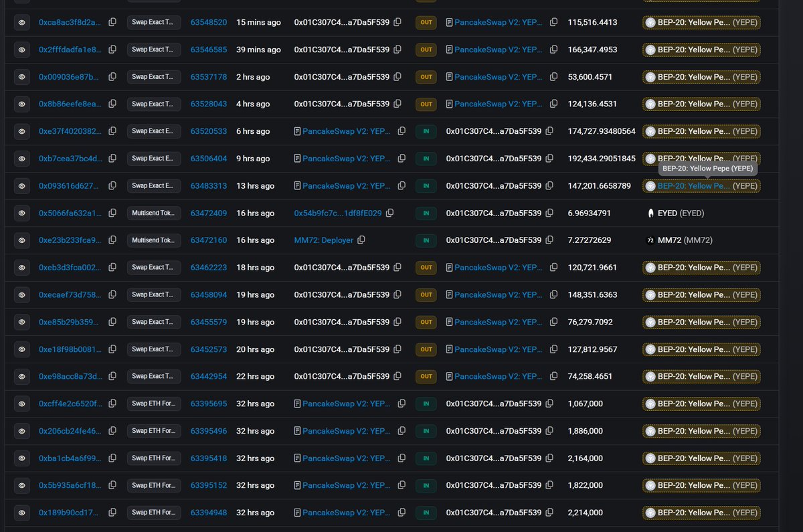
Task: Click Multisend Tok... method for block 63472409
Action: 154,213
